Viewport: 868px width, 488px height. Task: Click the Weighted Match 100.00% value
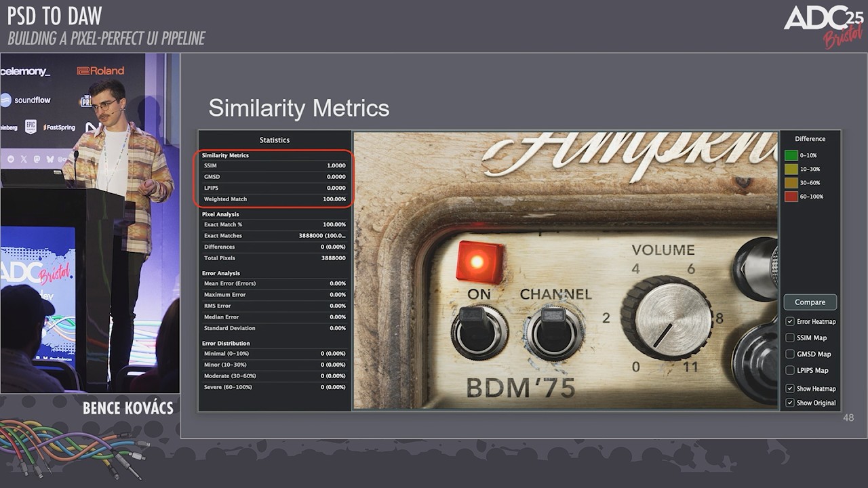point(334,199)
